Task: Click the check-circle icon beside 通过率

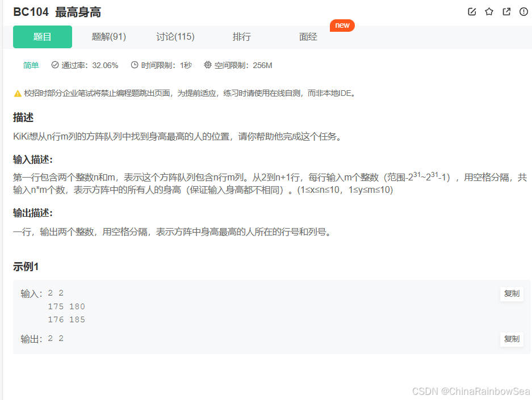Action: (x=54, y=65)
